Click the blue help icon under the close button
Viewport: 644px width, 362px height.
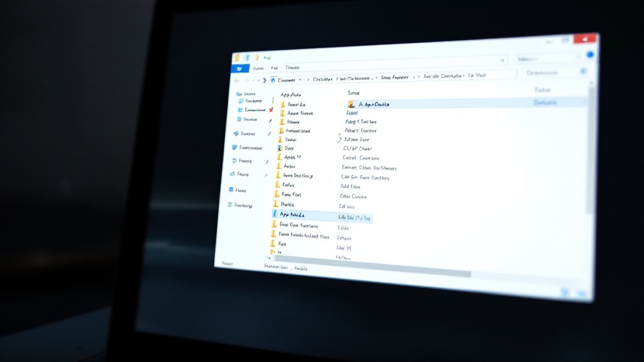tap(590, 55)
